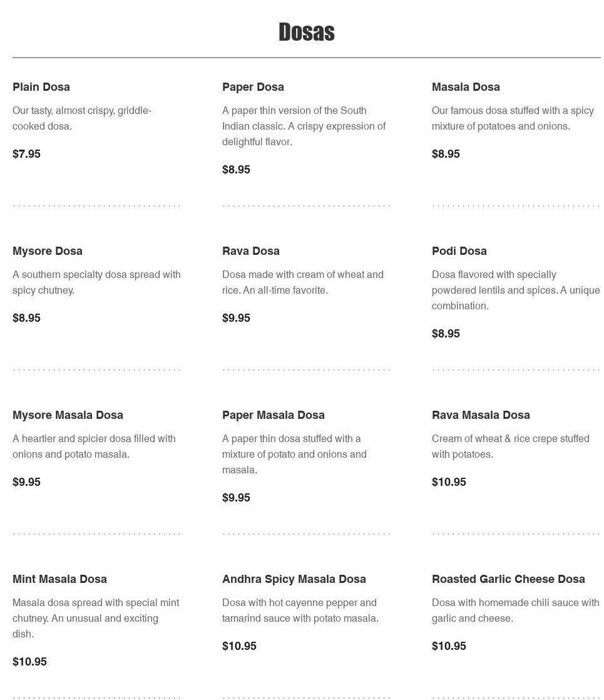Open the Roasted Garlic Cheese Dosa item
Viewport: 604px width, 700px height.
[508, 579]
